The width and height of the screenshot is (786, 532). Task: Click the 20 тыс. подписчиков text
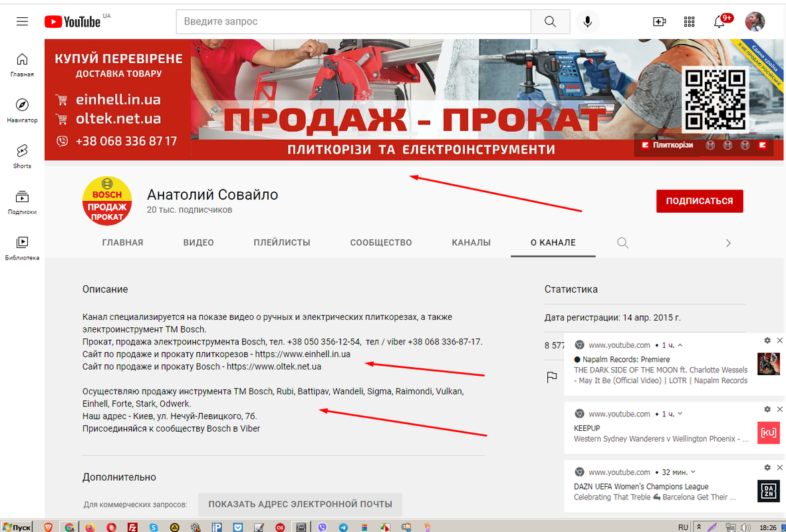190,209
